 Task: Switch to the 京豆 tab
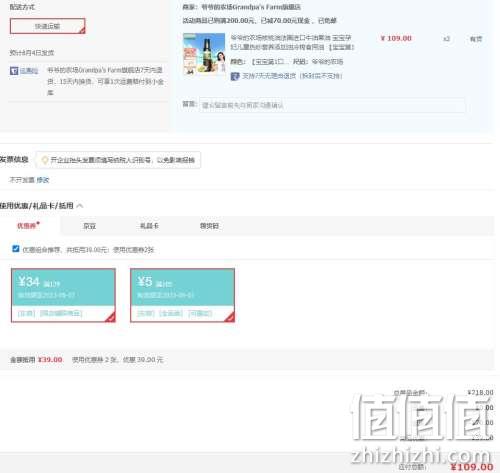pos(89,226)
